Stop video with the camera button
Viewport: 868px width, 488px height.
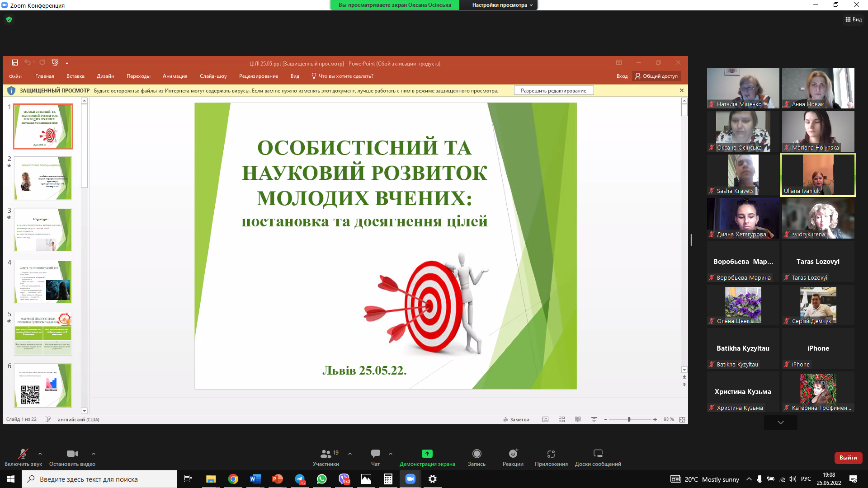click(x=72, y=454)
